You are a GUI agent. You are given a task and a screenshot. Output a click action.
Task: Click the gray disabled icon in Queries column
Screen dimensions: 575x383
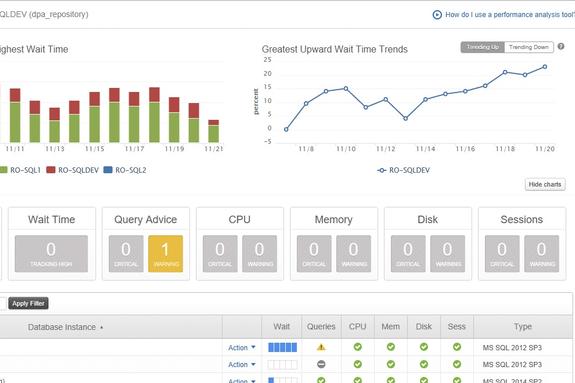pyautogui.click(x=321, y=364)
